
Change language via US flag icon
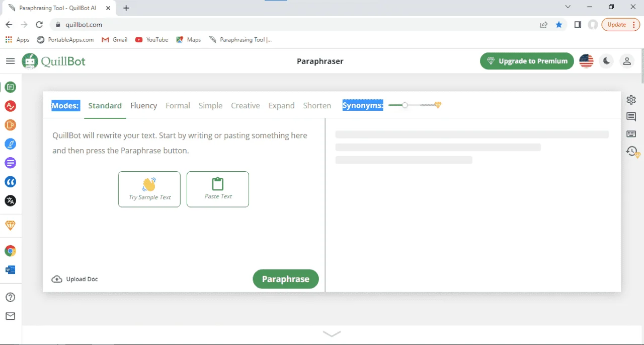(586, 61)
